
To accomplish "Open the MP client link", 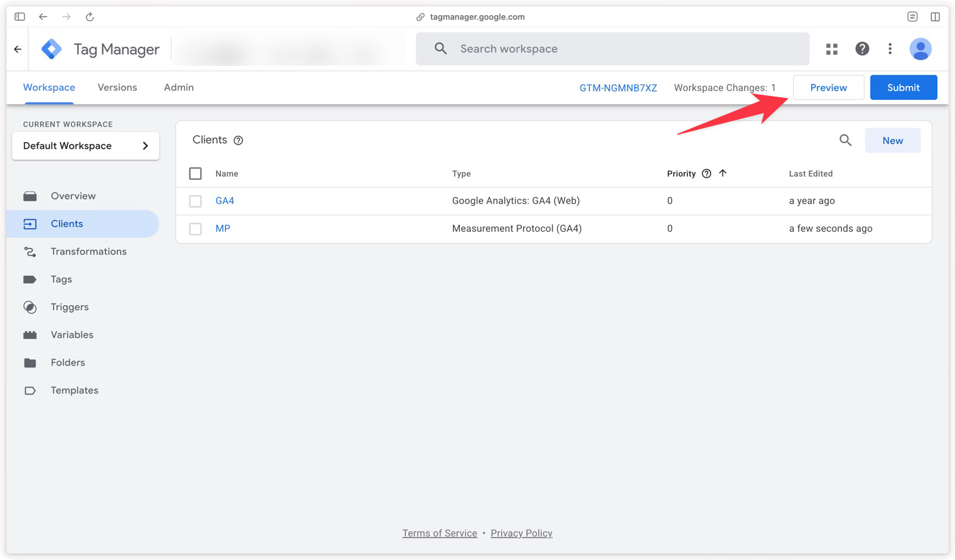I will click(x=223, y=229).
